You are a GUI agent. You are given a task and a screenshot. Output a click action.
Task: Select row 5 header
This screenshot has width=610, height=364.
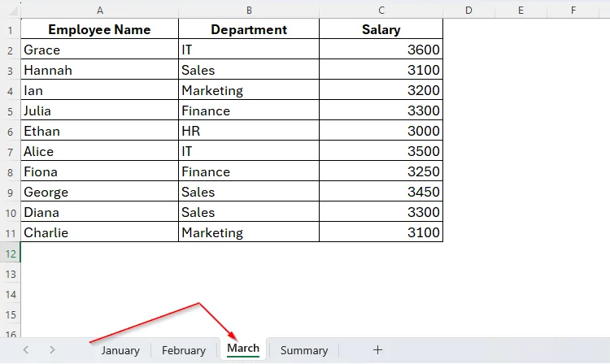(x=10, y=110)
